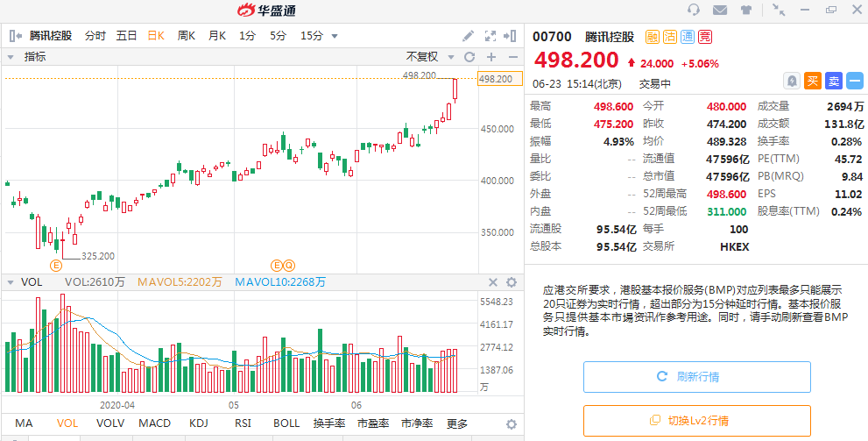Viewport: 868px width, 441px height.
Task: Click the May E event marker
Action: pyautogui.click(x=276, y=265)
